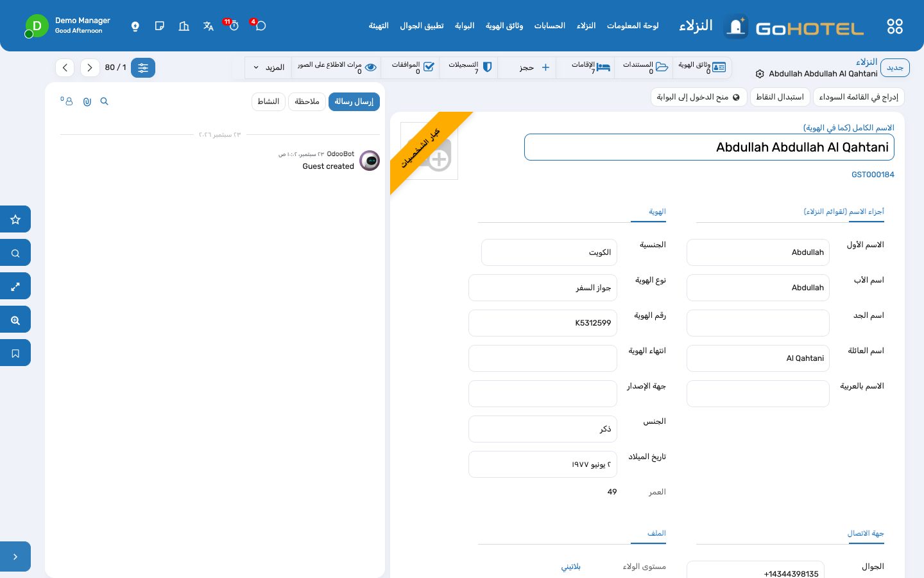924x578 pixels.
Task: Open the activities timer icon with badge 11
Action: point(234,26)
